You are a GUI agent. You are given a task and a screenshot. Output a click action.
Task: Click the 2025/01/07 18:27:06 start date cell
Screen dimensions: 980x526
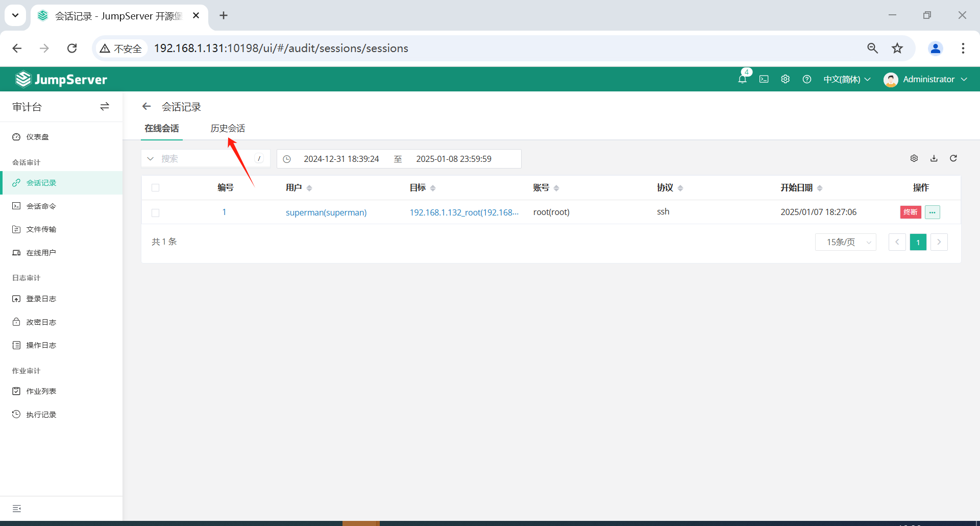[x=819, y=212]
